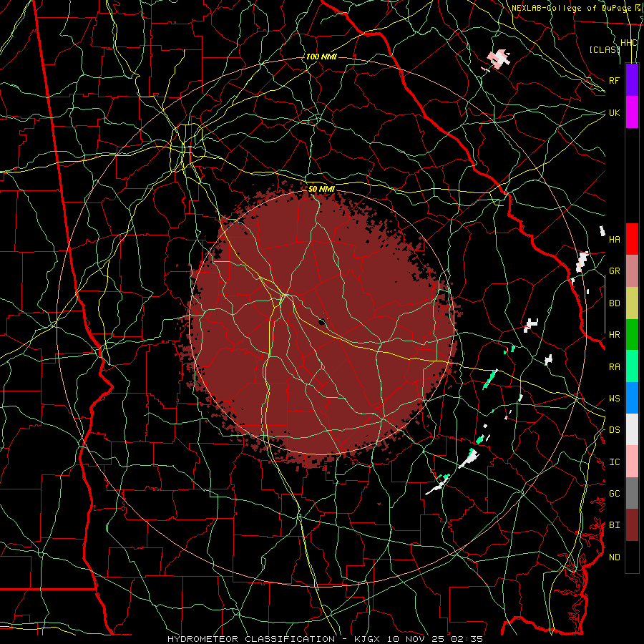Image resolution: width=644 pixels, height=644 pixels.
Task: Click the BD legend label
Action: click(614, 303)
